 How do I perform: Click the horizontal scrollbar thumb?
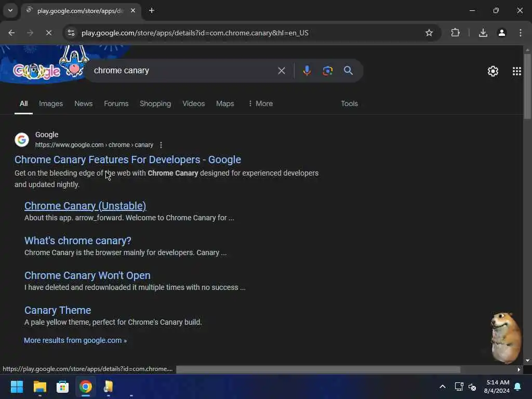(318, 369)
